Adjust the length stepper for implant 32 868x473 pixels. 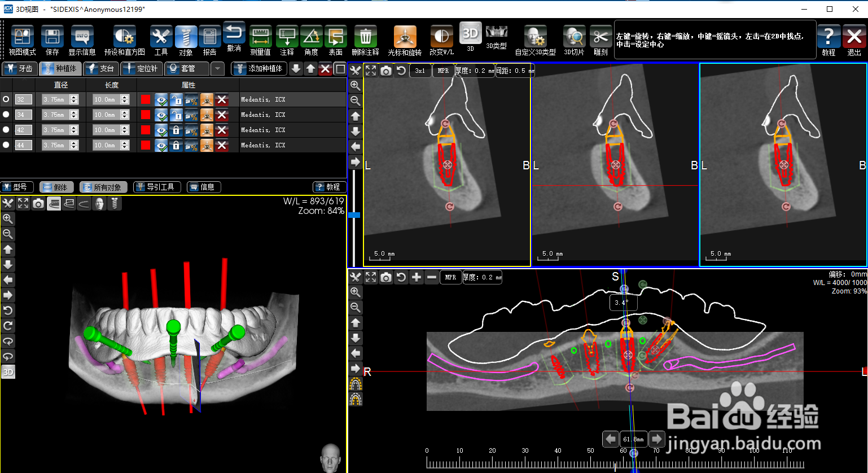(x=125, y=99)
